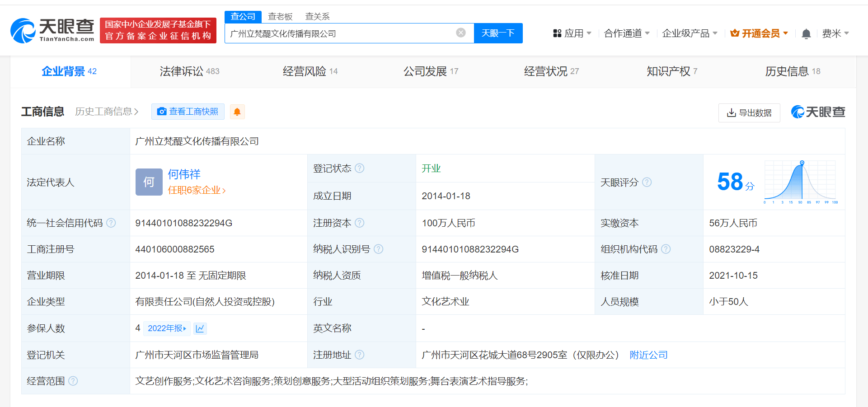Click the 天眼一下 search button
Screen dimensions: 868x407
point(498,33)
